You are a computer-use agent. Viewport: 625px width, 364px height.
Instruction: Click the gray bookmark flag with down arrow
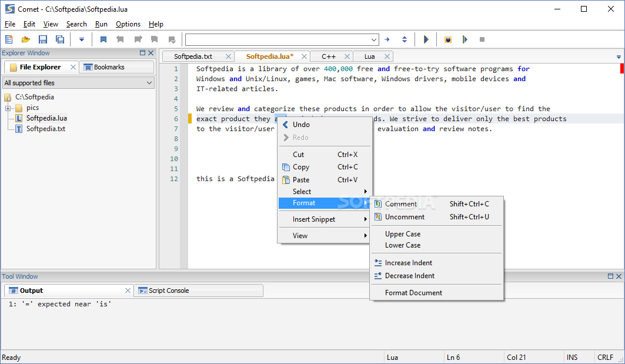coord(172,39)
